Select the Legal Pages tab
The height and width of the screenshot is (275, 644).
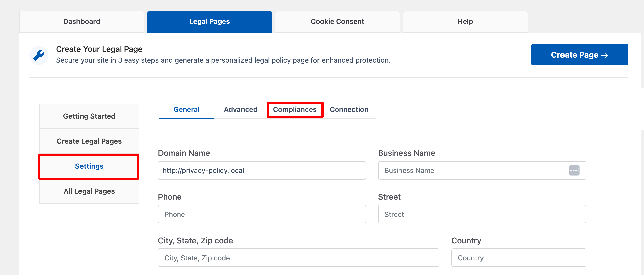(210, 21)
